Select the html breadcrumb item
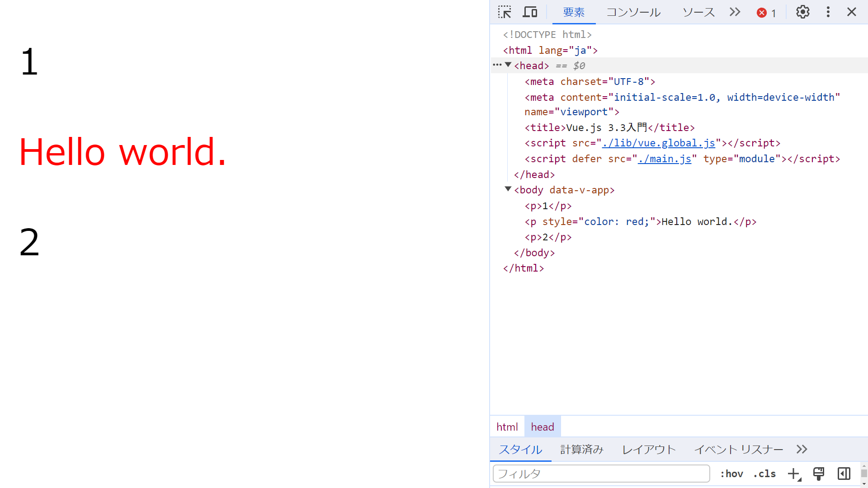Screen dimensions: 868x488 (x=507, y=427)
